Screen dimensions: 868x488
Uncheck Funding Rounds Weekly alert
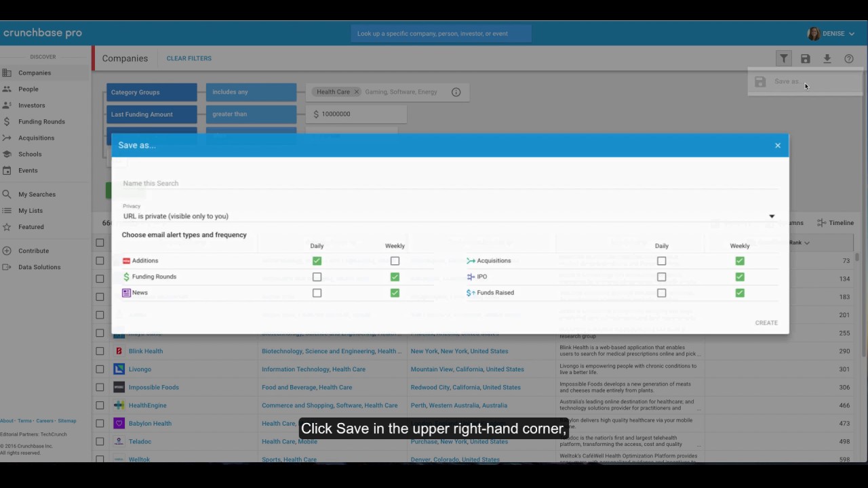[x=395, y=277]
